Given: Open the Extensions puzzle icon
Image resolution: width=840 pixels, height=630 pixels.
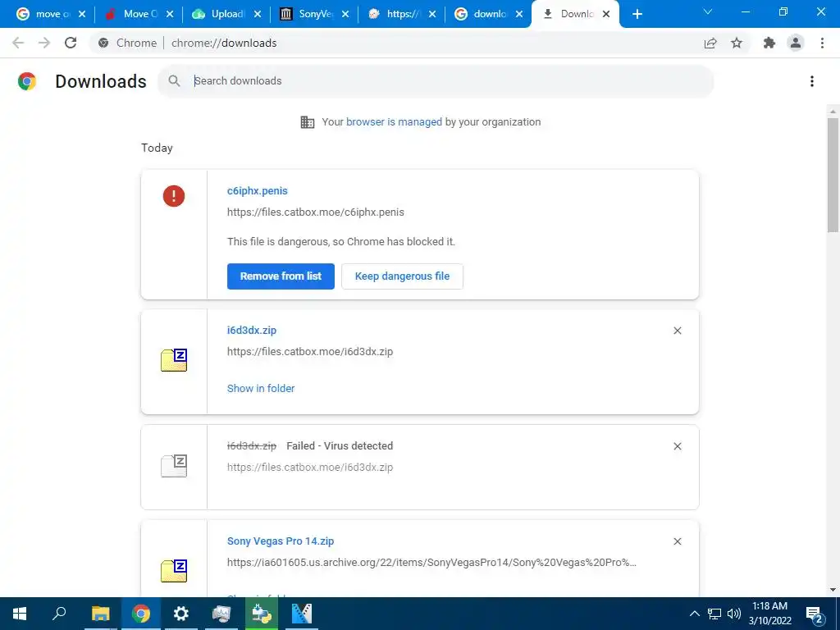Looking at the screenshot, I should (769, 43).
